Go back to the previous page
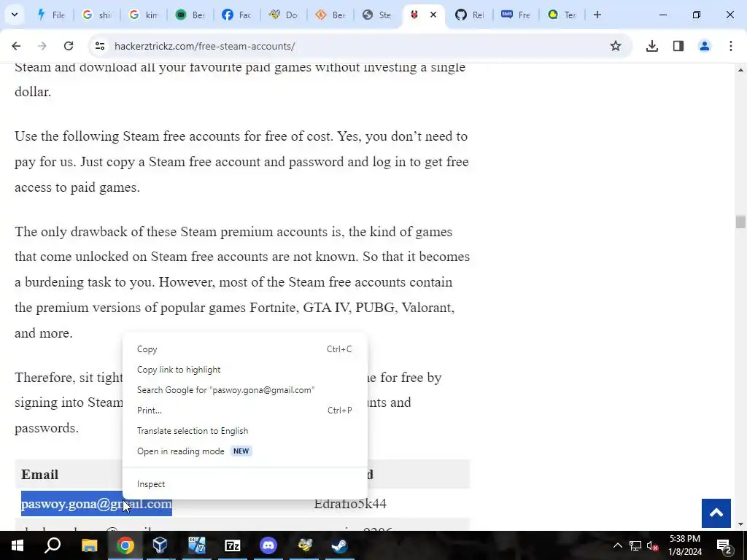This screenshot has width=747, height=560. coord(16,46)
